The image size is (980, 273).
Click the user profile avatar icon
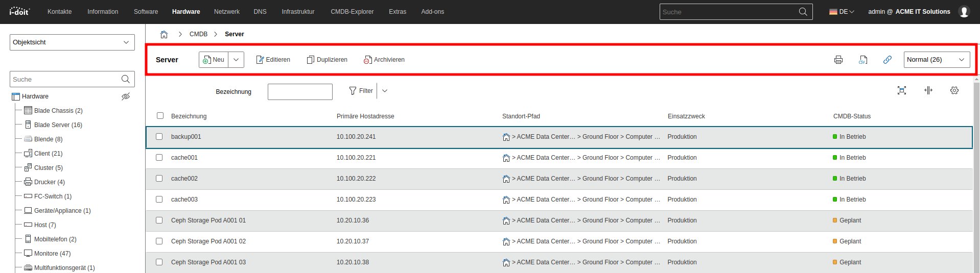click(964, 12)
